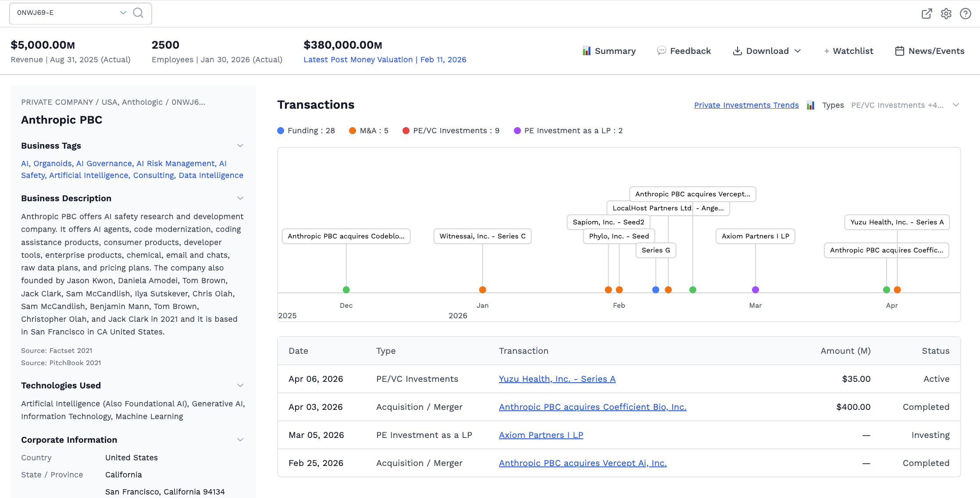Click the orange January timeline marker
This screenshot has width=980, height=498.
pos(483,290)
